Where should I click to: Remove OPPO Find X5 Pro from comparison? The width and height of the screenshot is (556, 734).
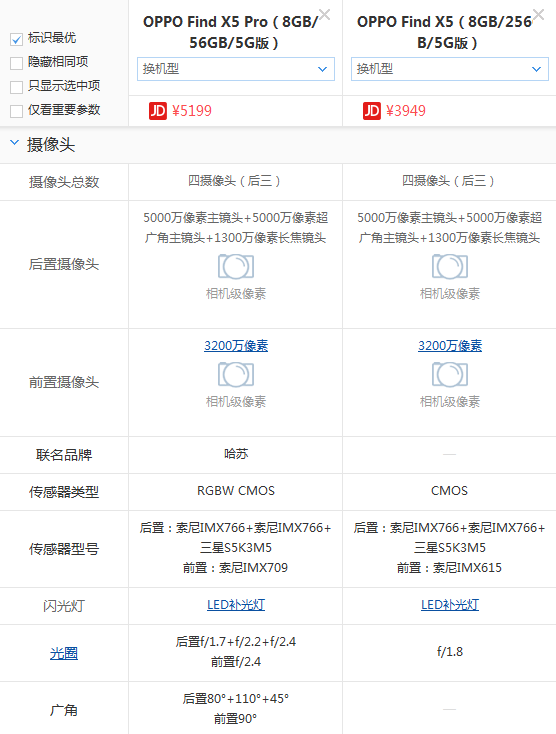(324, 15)
